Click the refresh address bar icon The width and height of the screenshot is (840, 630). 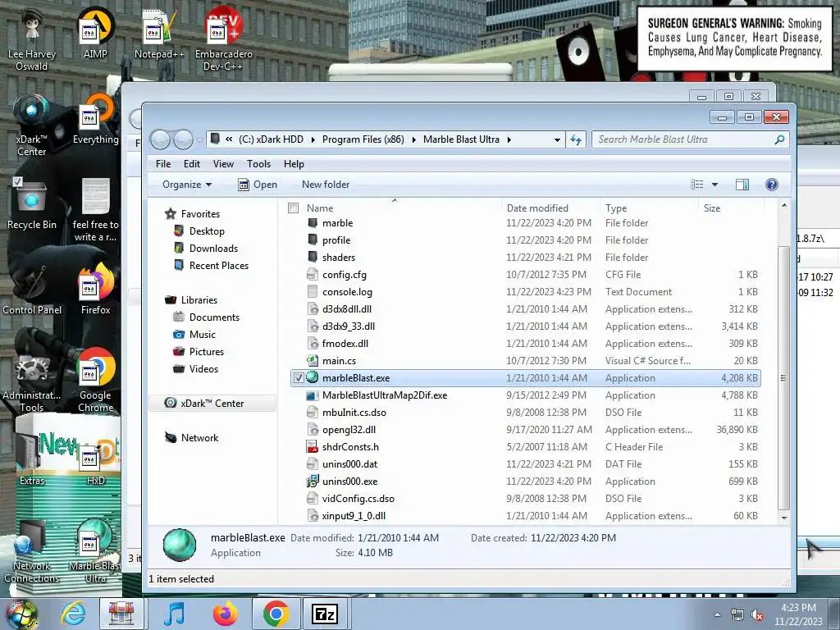point(576,139)
